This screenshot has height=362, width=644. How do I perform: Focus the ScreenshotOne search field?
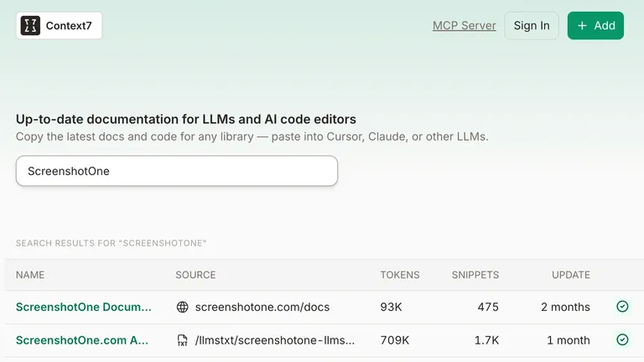pos(177,171)
